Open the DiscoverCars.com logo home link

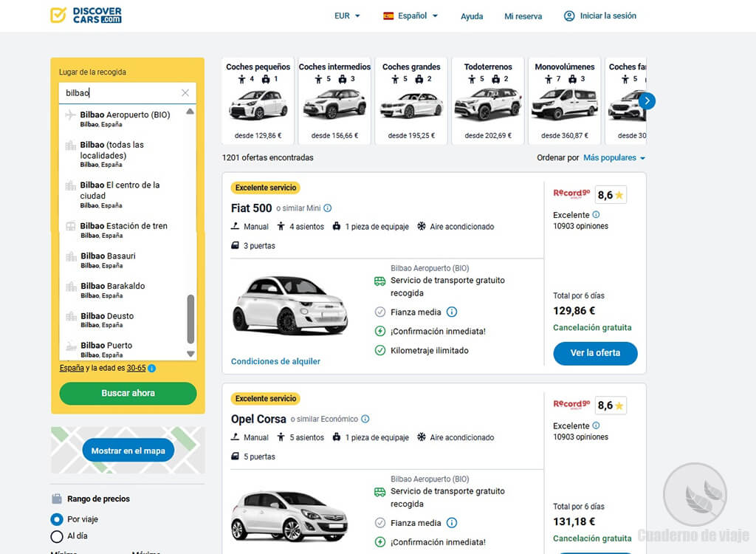[x=86, y=15]
